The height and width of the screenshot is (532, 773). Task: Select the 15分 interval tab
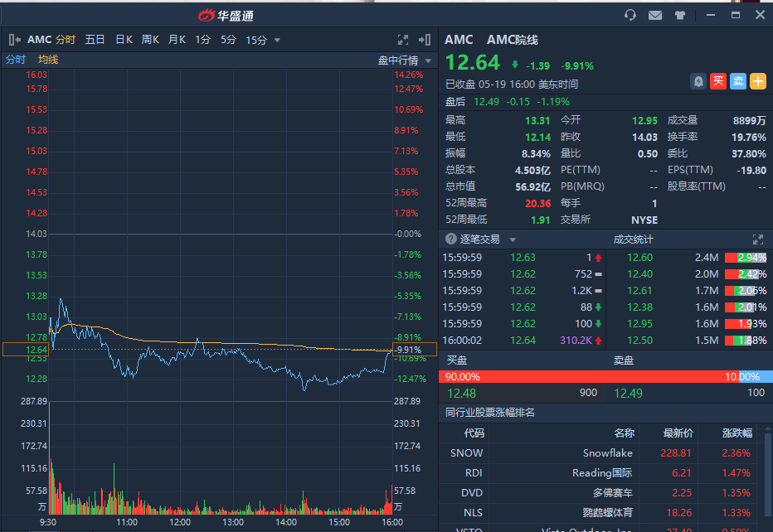coord(256,40)
